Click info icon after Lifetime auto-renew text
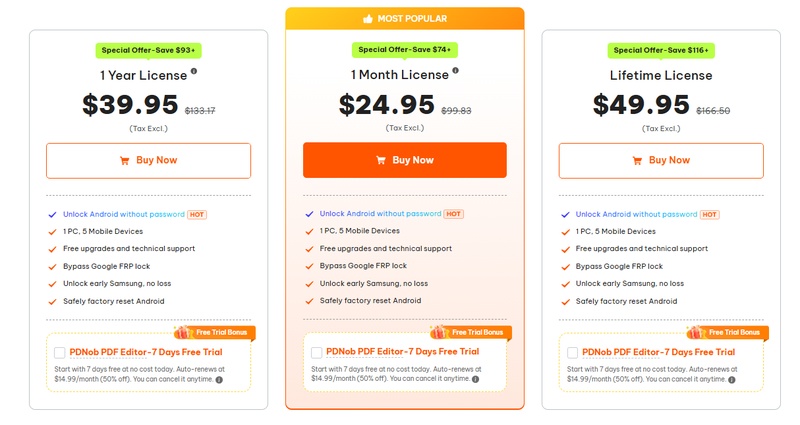800x425 pixels. tap(731, 380)
